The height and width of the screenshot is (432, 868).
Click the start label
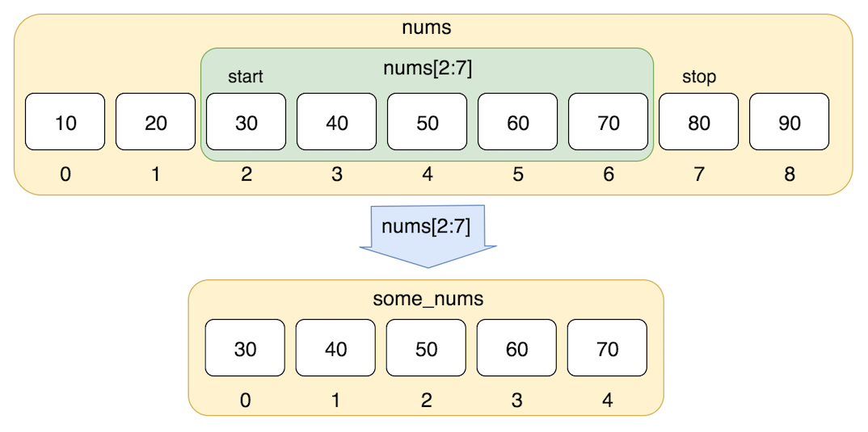(x=245, y=78)
